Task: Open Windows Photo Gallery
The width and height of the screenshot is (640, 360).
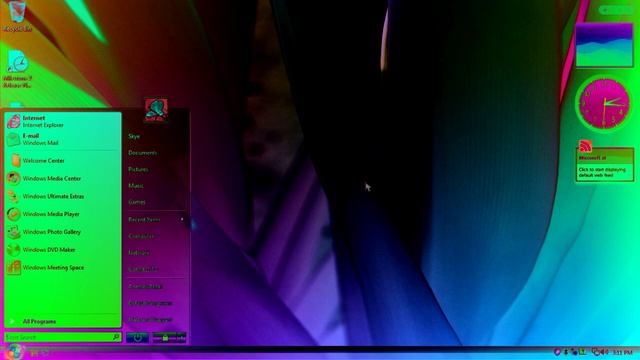Action: (x=62, y=232)
